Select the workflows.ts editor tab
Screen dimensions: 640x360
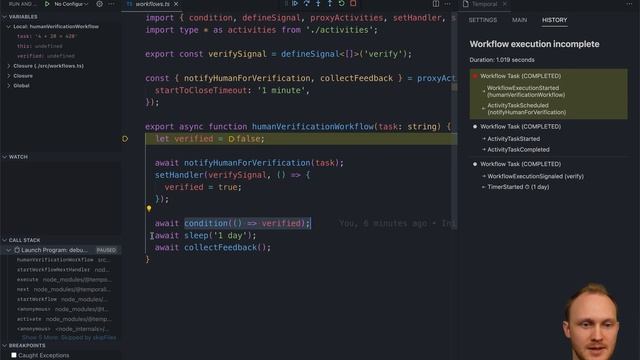click(152, 4)
